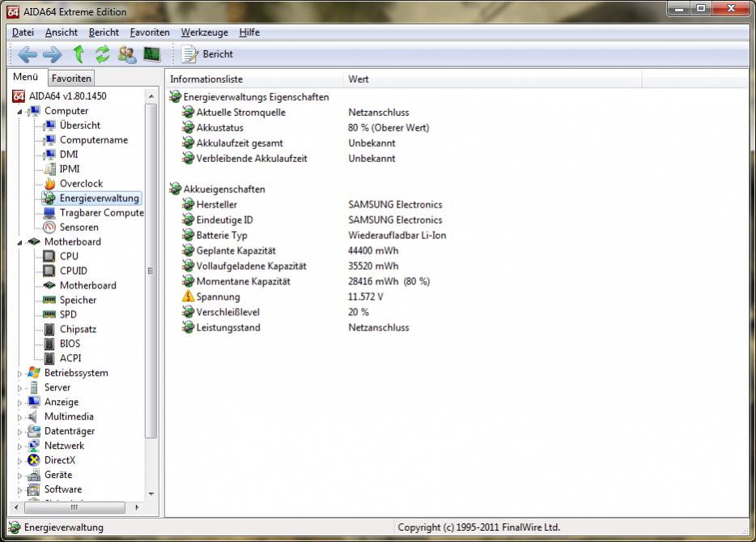The height and width of the screenshot is (542, 756).
Task: Click the horizontal scrollbar right arrow
Action: [x=137, y=507]
